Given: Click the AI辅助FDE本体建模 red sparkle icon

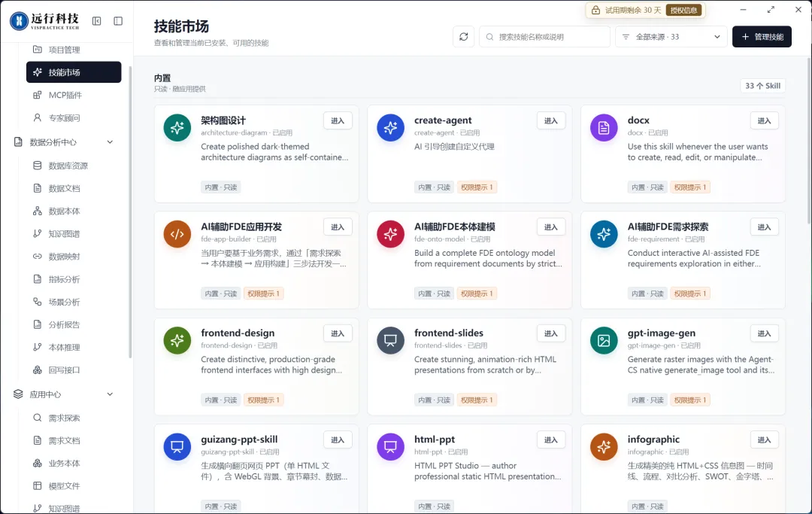Looking at the screenshot, I should [390, 234].
